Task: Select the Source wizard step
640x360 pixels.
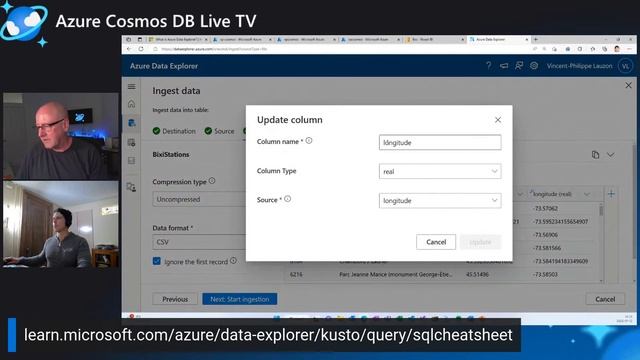Action: coord(220,131)
